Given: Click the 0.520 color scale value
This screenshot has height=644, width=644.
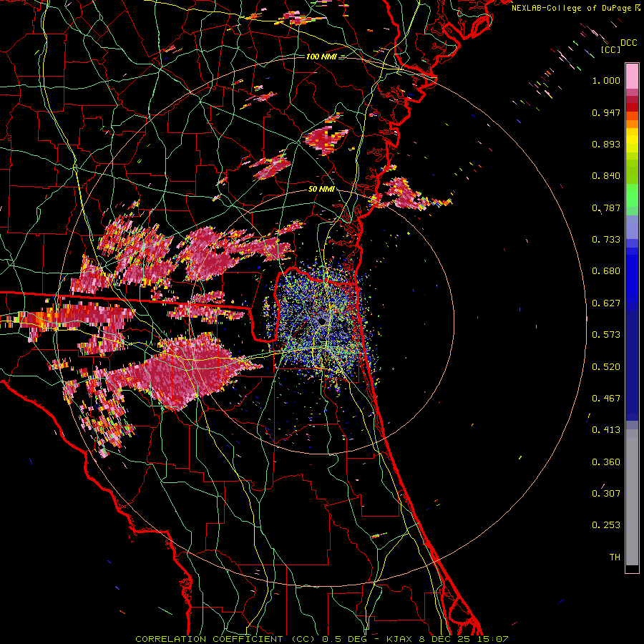Looking at the screenshot, I should [606, 367].
